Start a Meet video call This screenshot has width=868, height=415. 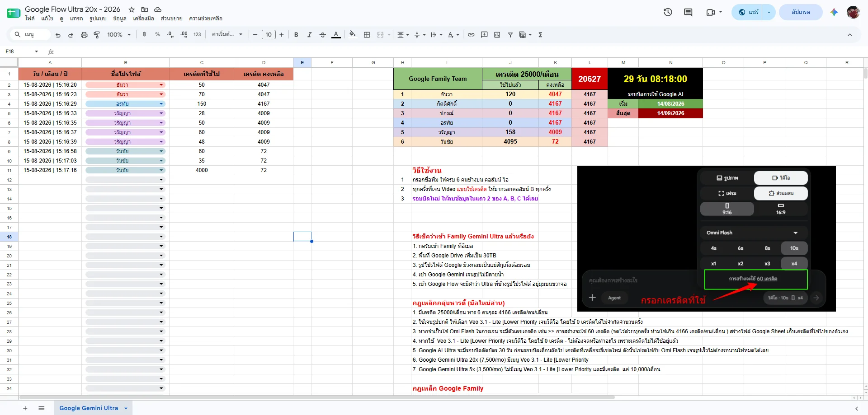tap(711, 12)
